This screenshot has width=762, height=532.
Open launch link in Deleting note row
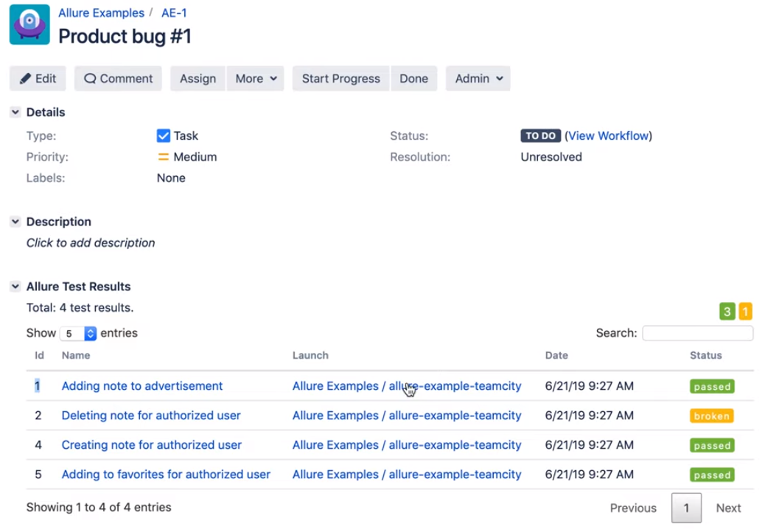(407, 416)
